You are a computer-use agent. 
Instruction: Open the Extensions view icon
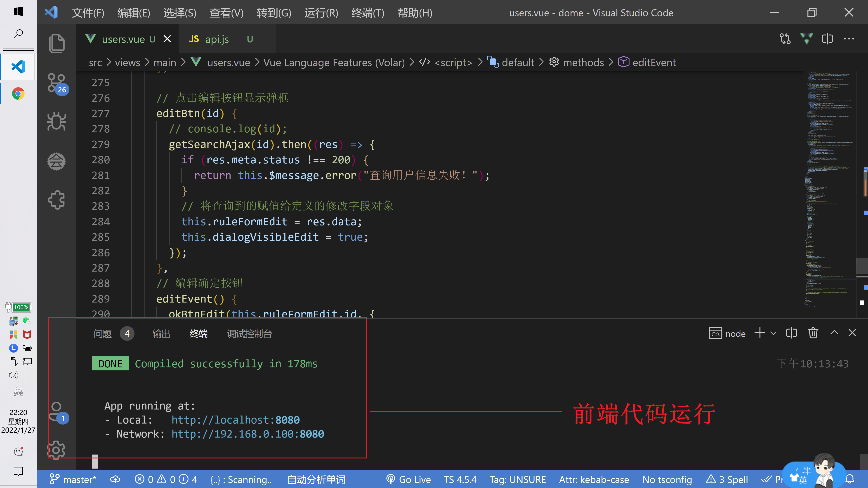[x=56, y=200]
